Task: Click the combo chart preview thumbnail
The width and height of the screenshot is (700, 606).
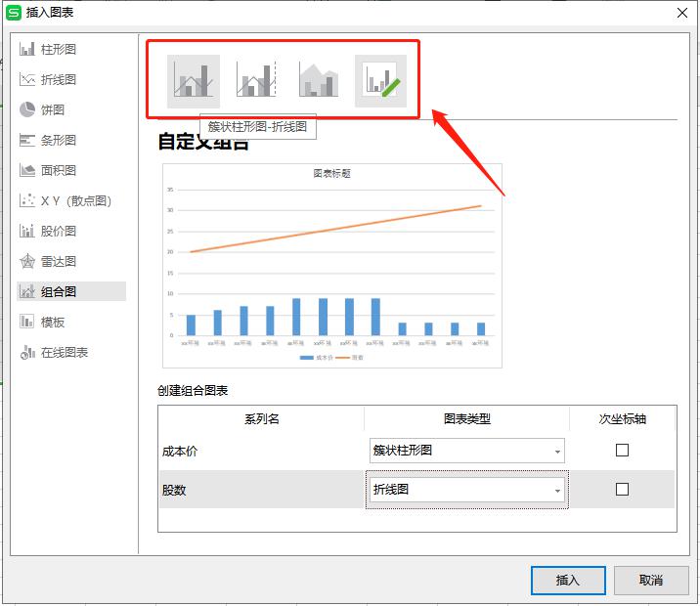Action: tap(332, 266)
